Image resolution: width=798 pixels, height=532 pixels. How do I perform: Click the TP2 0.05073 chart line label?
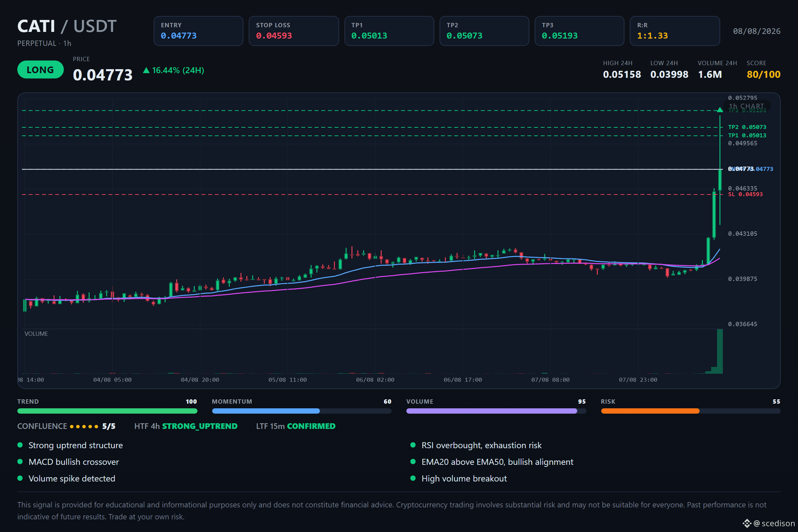pos(747,127)
